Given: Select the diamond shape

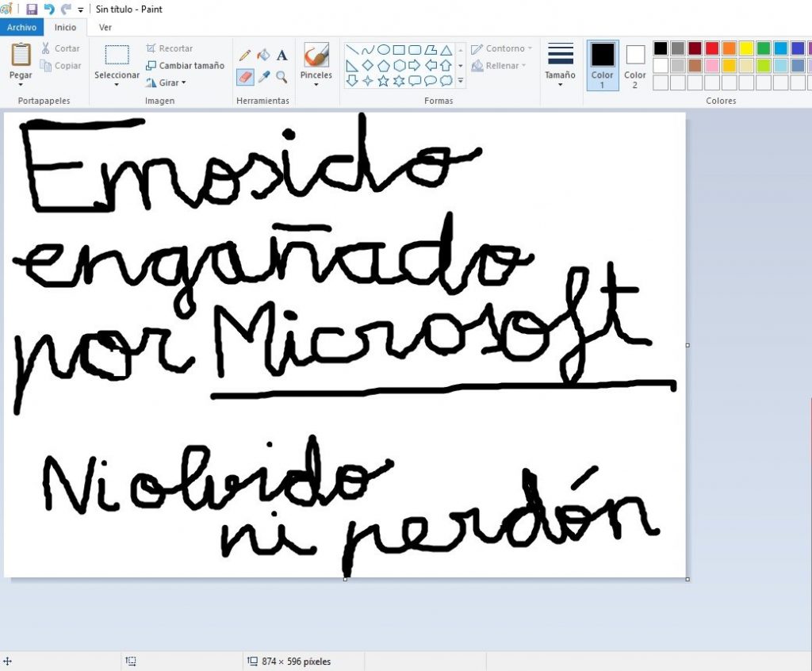Looking at the screenshot, I should [x=368, y=65].
